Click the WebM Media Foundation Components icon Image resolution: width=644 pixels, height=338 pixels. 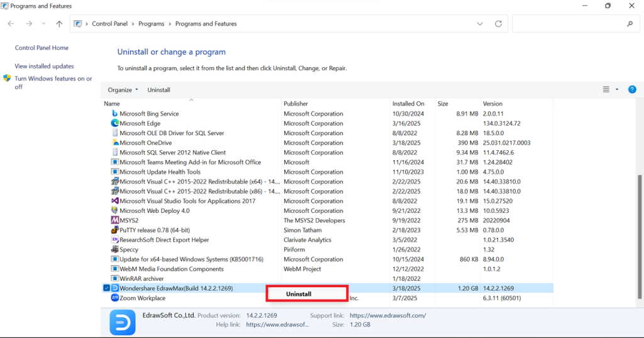point(115,269)
